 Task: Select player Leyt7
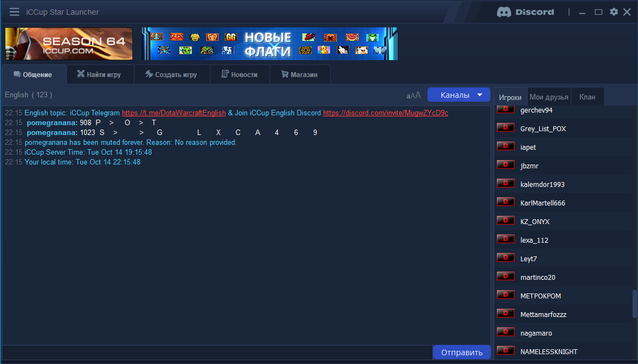(529, 259)
